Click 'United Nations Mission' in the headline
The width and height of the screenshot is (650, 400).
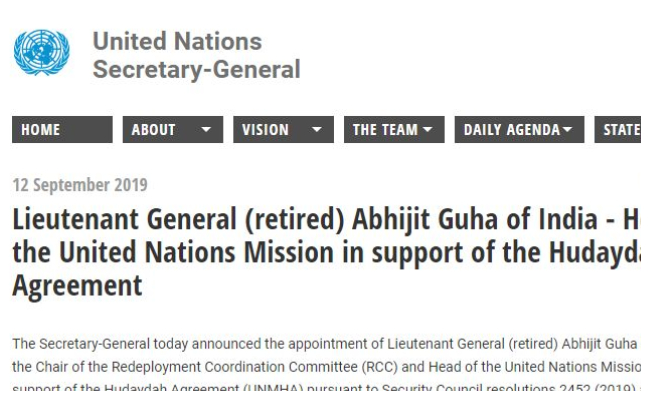(x=196, y=252)
